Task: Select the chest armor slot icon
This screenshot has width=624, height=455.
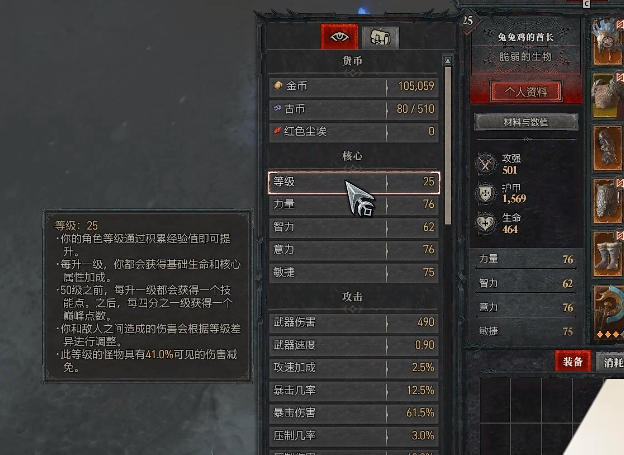Action: 607,96
